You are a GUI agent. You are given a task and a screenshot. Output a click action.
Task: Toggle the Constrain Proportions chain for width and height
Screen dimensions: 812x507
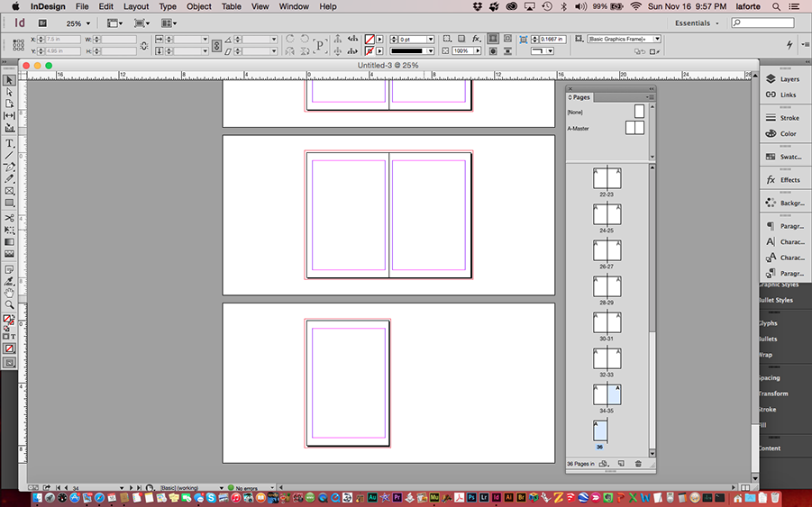[x=144, y=46]
